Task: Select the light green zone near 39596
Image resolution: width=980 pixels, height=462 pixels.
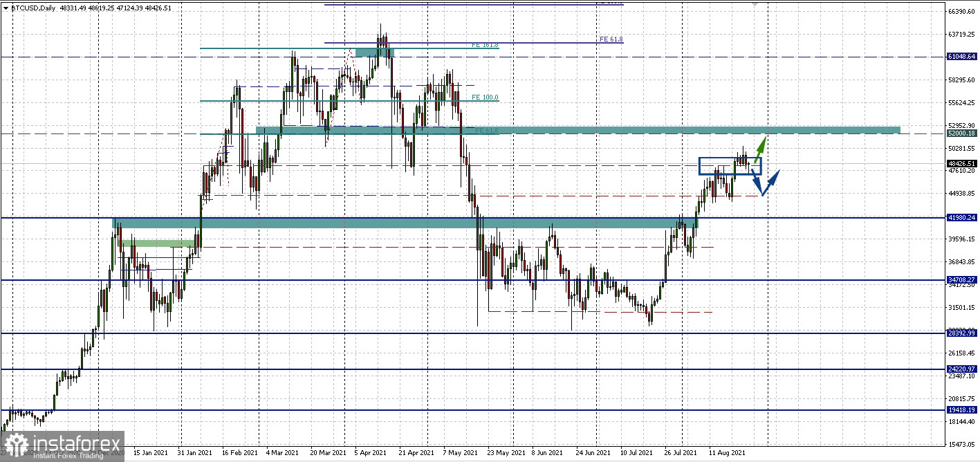Action: coord(163,243)
